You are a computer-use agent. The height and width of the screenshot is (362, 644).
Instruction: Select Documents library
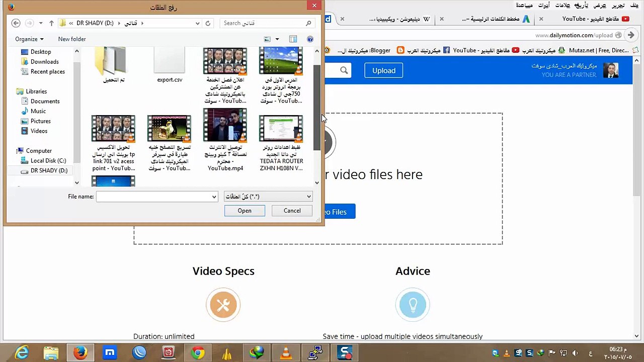[x=40, y=102]
